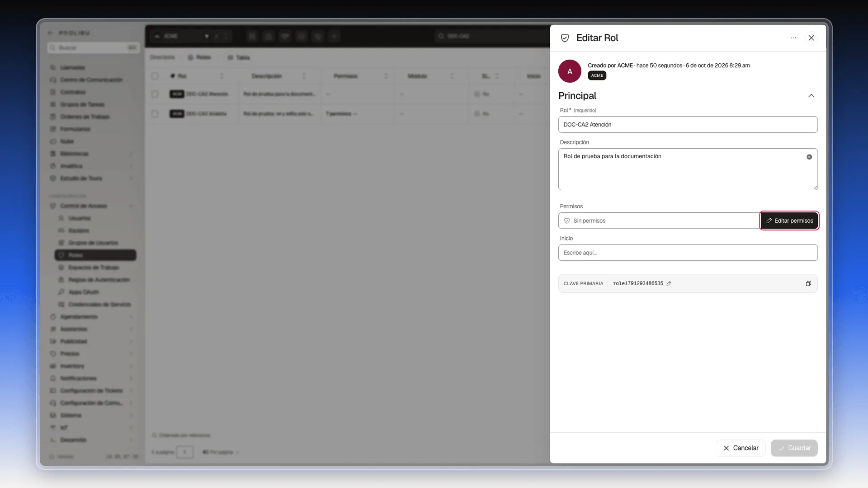This screenshot has height=488, width=868.
Task: Collapse the Principal section
Action: coord(811,96)
